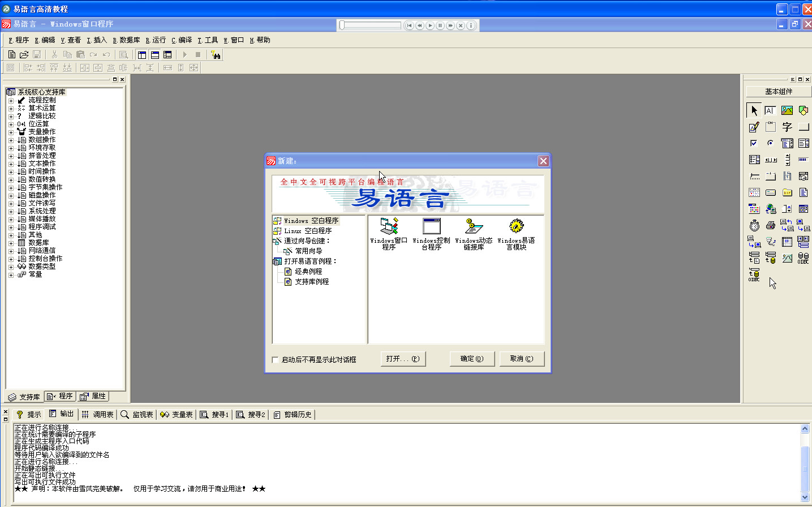Close the 新建 dialog

point(543,161)
